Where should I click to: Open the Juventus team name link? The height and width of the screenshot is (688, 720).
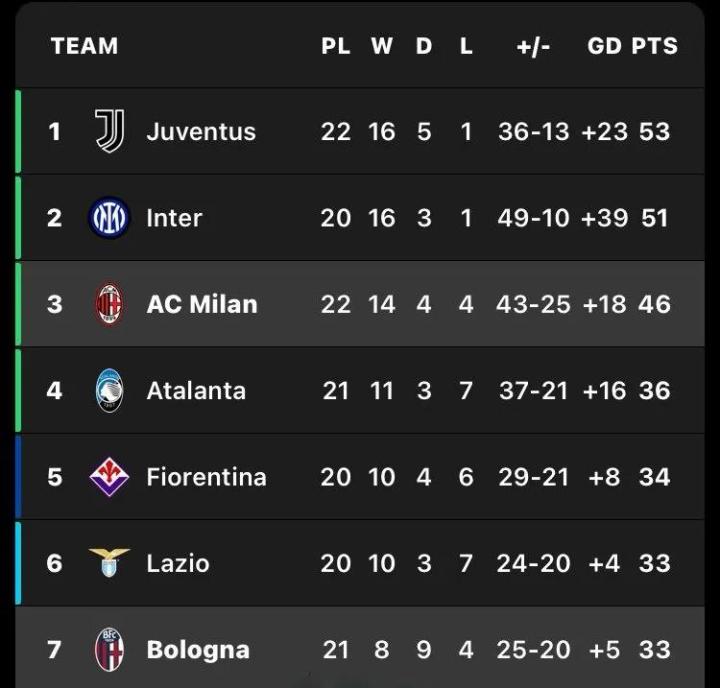201,131
